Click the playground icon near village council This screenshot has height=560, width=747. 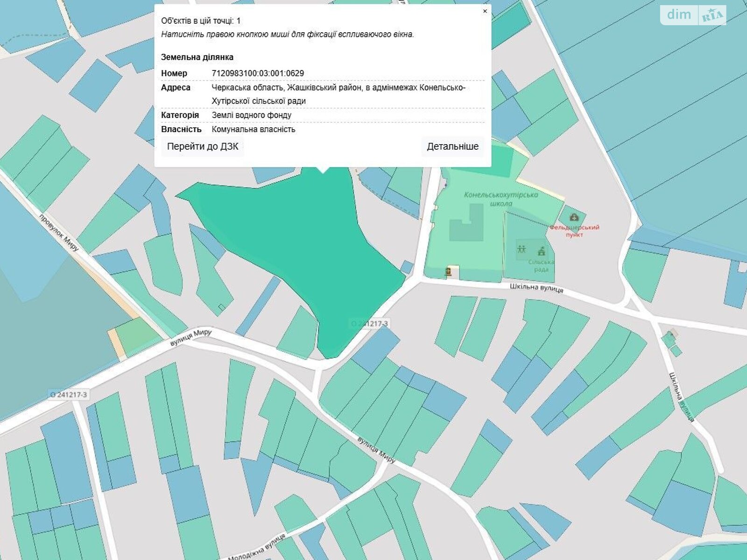pos(521,249)
